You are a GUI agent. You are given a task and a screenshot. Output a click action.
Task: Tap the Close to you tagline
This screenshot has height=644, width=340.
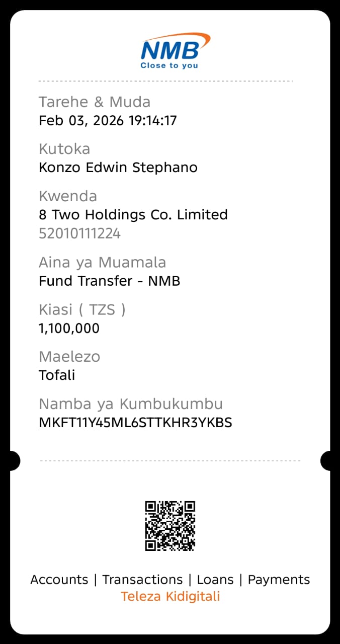pos(169,65)
